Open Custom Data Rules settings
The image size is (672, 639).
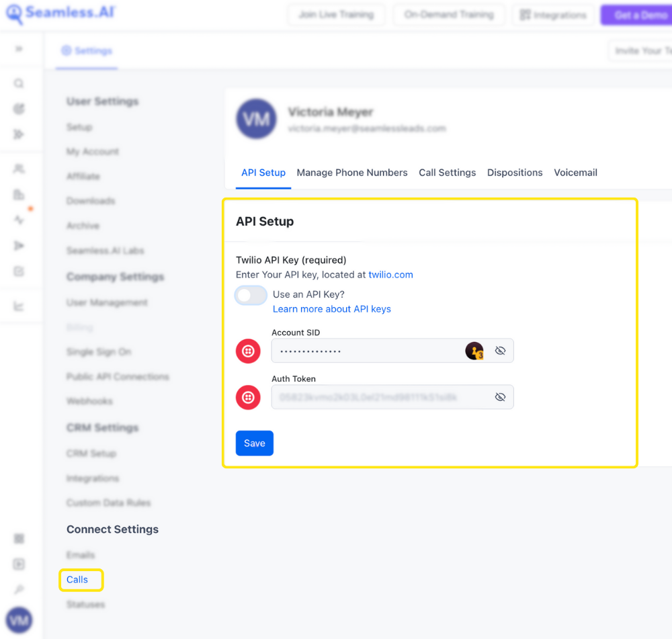click(108, 503)
